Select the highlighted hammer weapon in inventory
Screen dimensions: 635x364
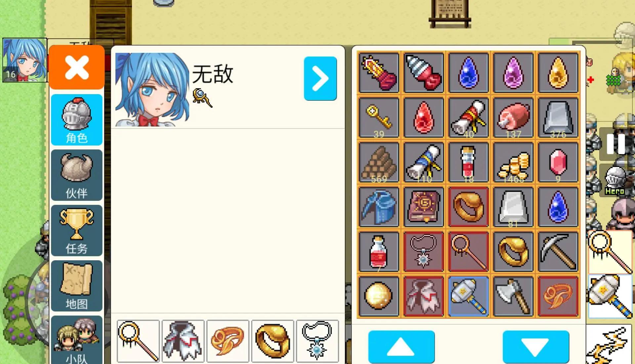tap(468, 296)
